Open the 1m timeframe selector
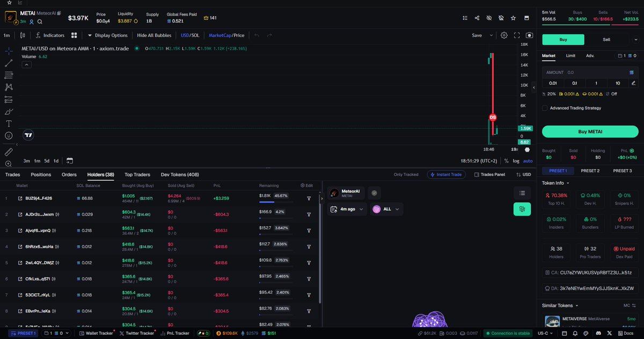The height and width of the screenshot is (339, 644). click(x=7, y=35)
